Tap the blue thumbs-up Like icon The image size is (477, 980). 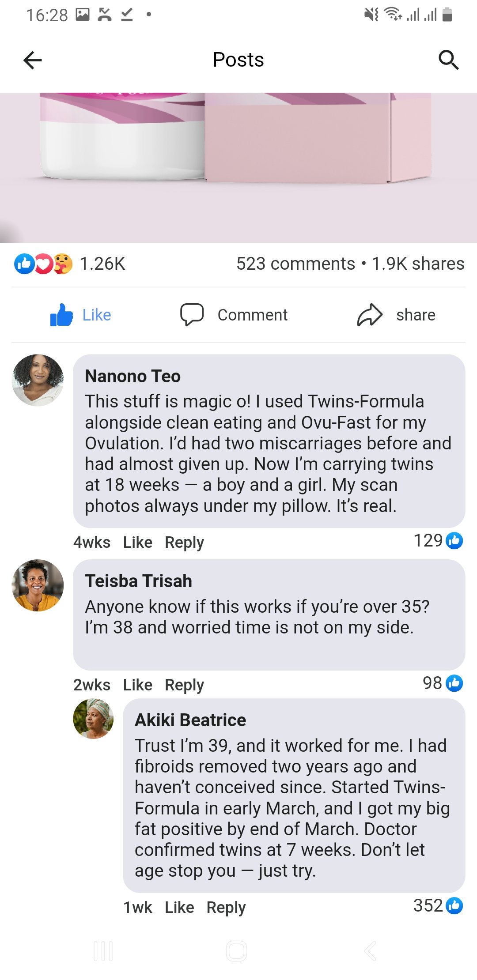61,315
